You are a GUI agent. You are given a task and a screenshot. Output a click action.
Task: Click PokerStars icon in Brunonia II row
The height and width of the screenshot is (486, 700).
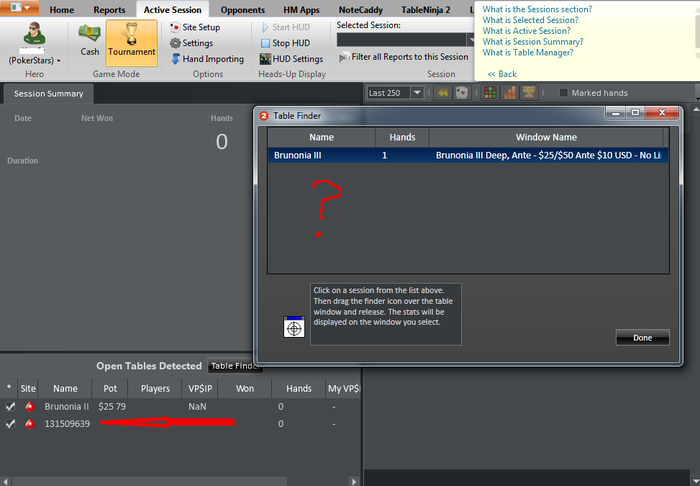pos(29,407)
